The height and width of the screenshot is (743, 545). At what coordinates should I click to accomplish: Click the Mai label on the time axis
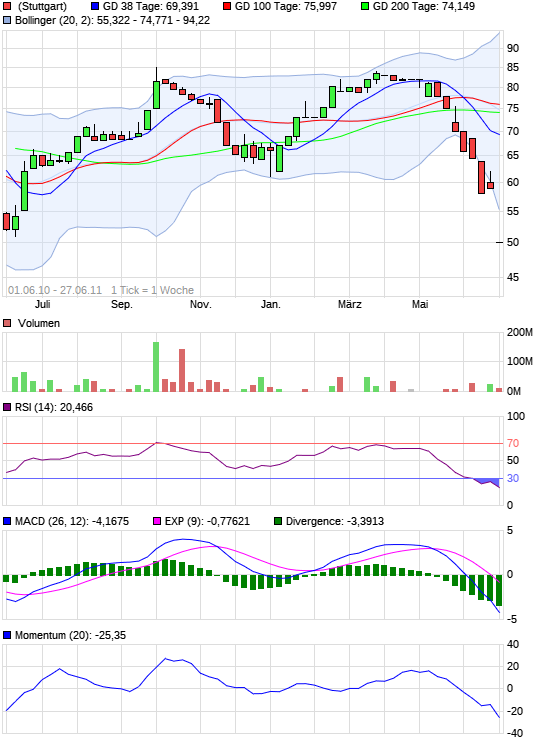click(420, 305)
